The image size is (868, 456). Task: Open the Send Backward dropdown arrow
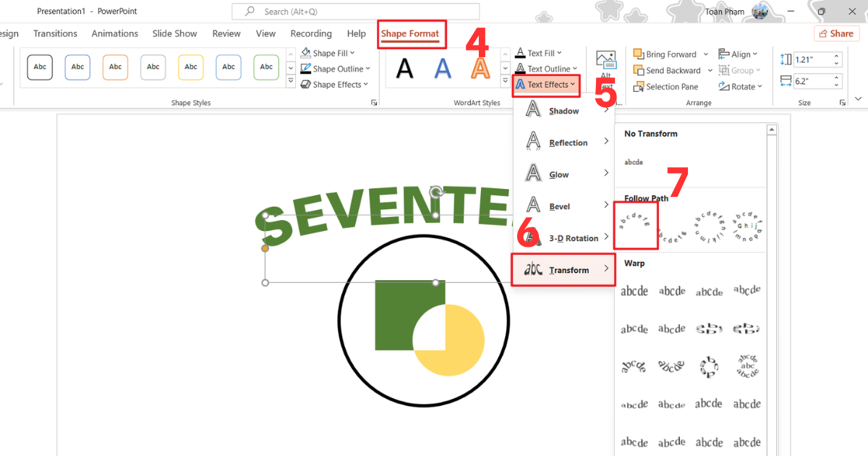(x=709, y=70)
